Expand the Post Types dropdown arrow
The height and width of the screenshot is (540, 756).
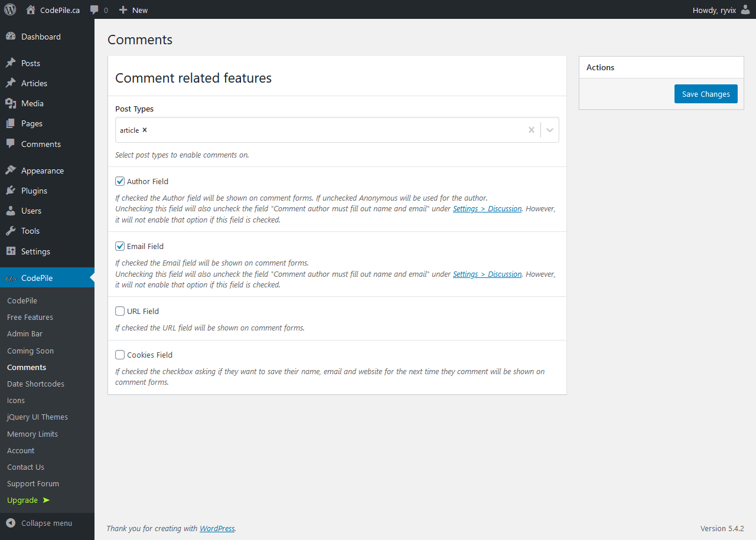[550, 130]
